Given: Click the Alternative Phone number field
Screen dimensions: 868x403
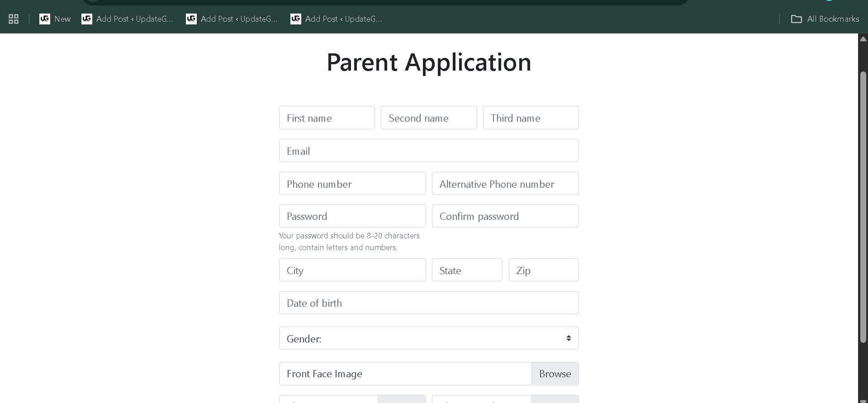Looking at the screenshot, I should coord(505,184).
